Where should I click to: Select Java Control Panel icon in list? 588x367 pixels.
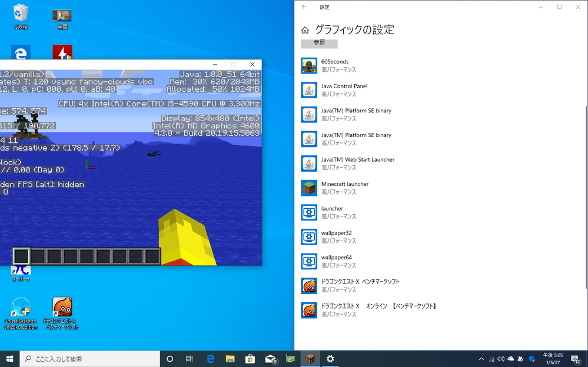(x=309, y=90)
